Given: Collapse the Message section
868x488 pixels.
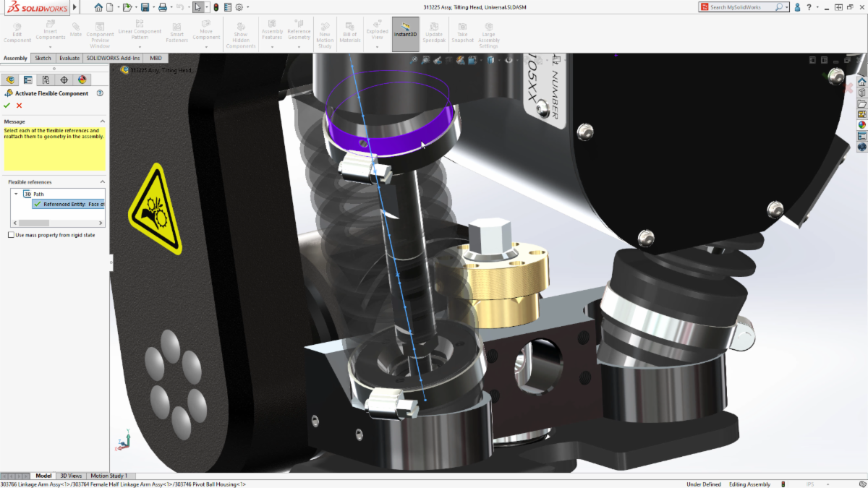Looking at the screenshot, I should tap(102, 121).
